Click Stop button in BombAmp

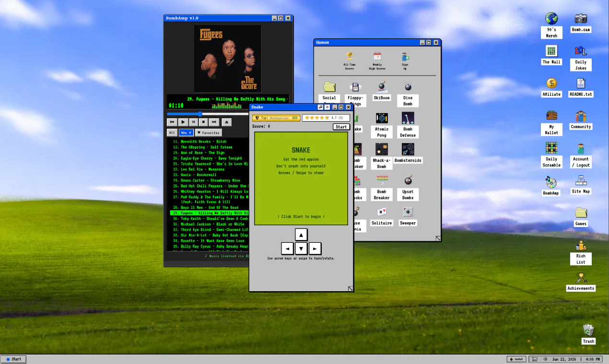[x=204, y=122]
